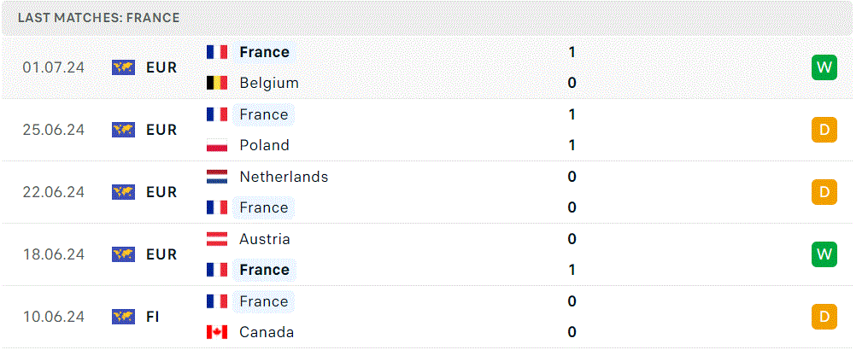Click the green W badge for Austria vs France
Viewport: 868px width, 350px height.
(x=824, y=254)
